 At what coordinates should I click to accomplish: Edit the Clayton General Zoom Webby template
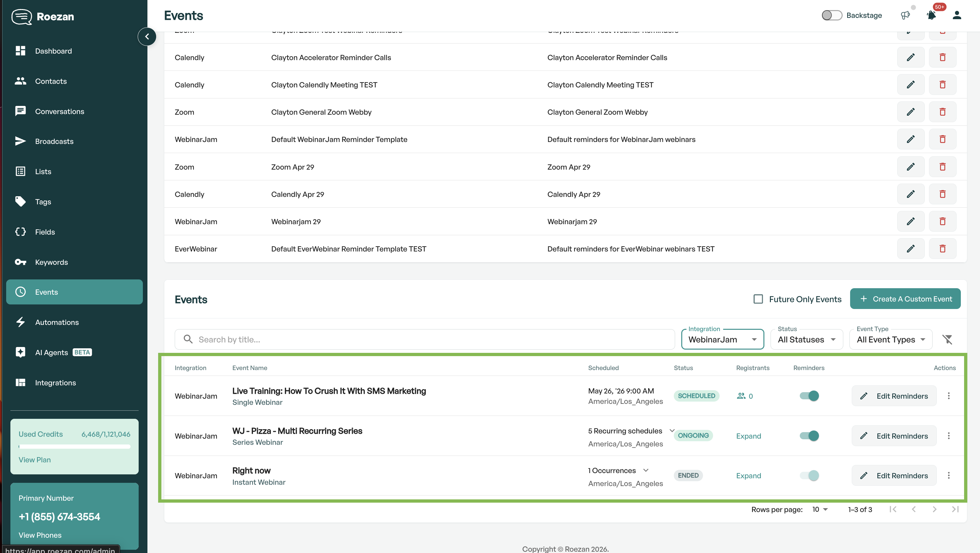coord(911,112)
